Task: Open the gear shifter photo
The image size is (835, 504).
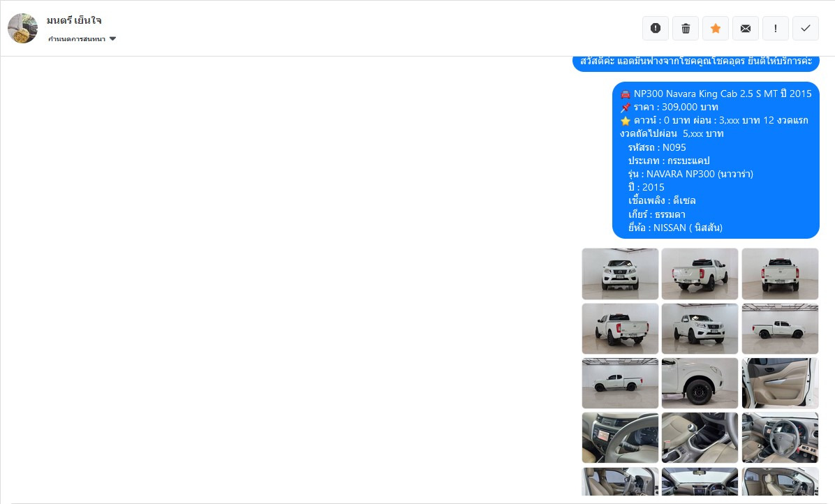Action: coord(700,438)
